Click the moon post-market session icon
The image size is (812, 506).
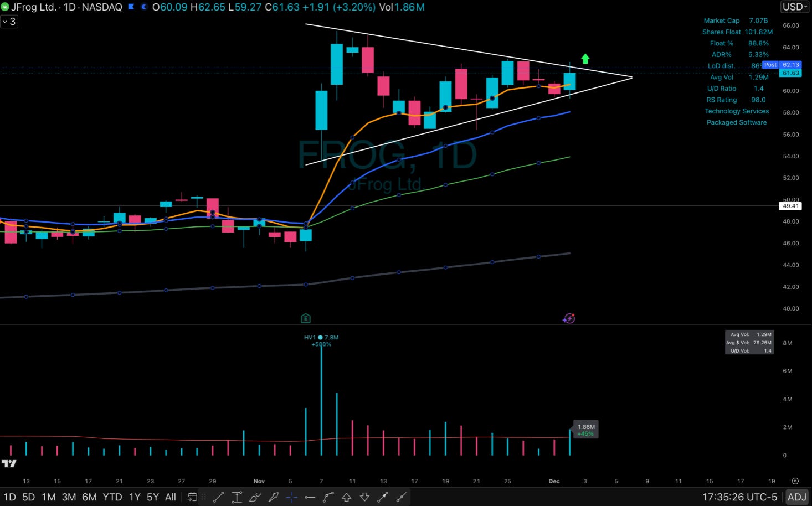[x=144, y=7]
